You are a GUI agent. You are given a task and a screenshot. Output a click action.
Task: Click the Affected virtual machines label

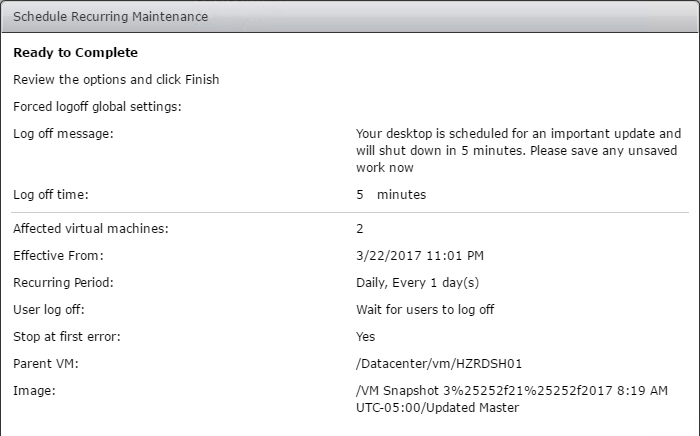click(x=91, y=228)
